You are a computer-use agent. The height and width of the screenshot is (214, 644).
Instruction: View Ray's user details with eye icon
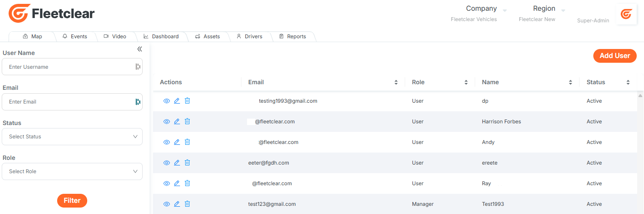(x=167, y=183)
